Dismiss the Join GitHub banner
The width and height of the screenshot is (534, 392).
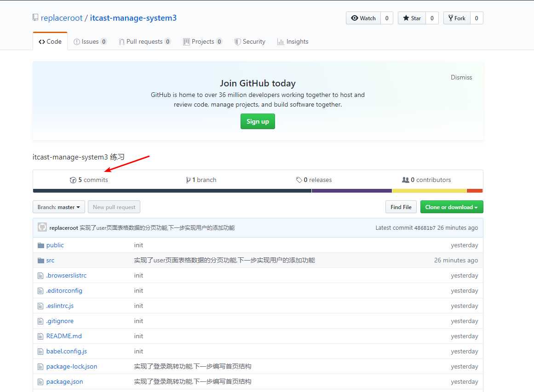point(461,77)
